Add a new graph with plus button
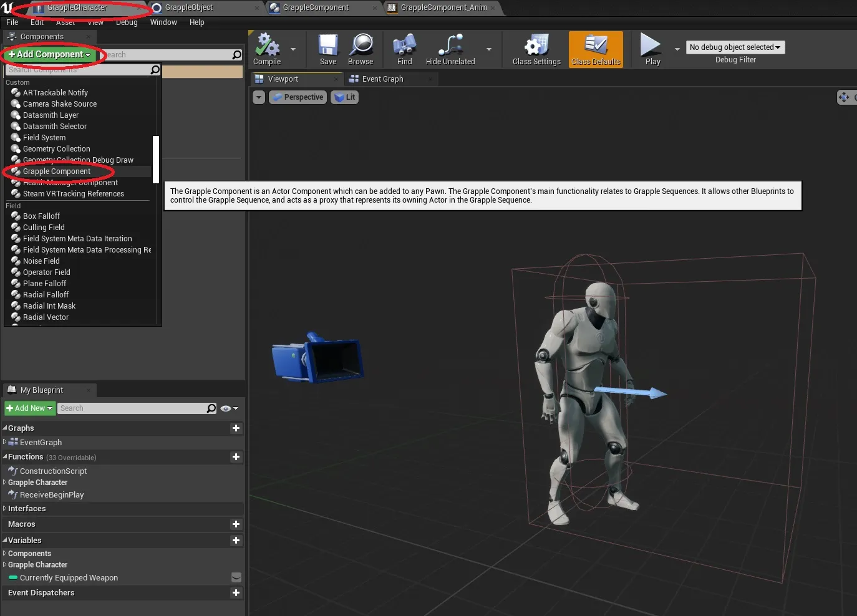Viewport: 857px width, 616px height. (x=236, y=428)
